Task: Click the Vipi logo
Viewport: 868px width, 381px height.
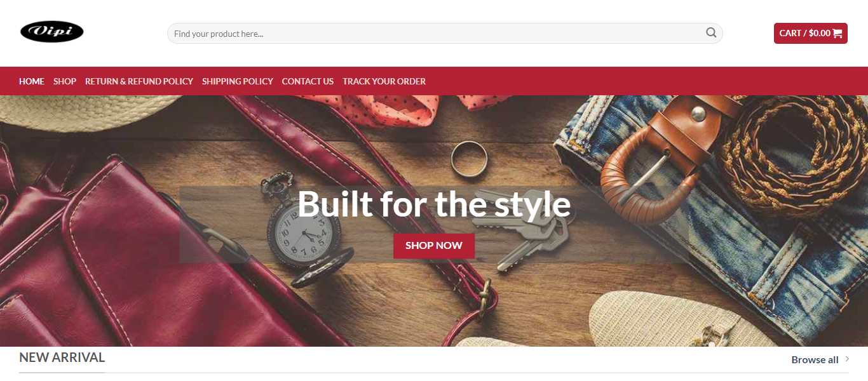Action: pos(51,32)
